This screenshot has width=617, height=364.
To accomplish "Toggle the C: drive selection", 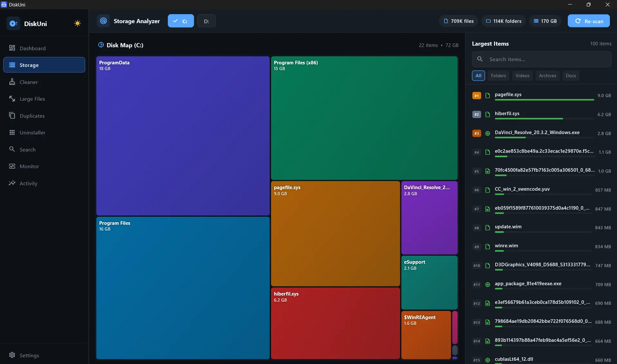I will (x=181, y=21).
